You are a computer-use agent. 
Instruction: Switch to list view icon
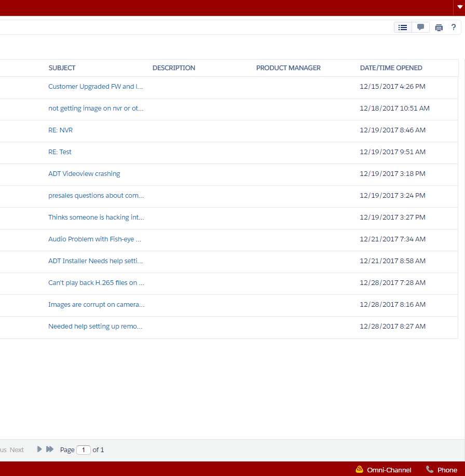pos(403,28)
